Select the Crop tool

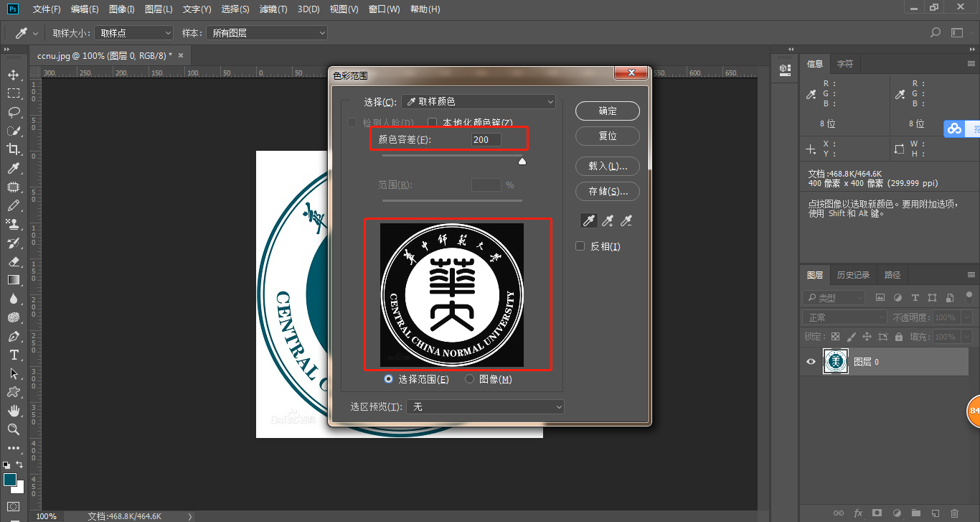14,149
